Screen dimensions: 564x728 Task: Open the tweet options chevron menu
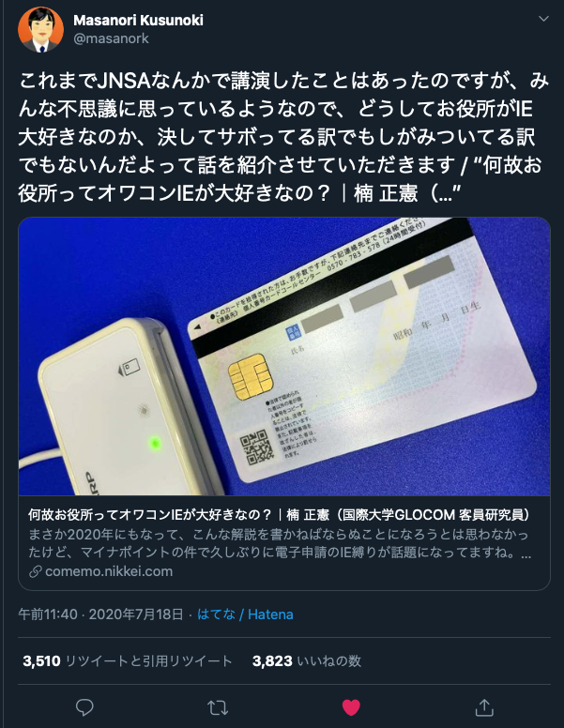coord(543,19)
